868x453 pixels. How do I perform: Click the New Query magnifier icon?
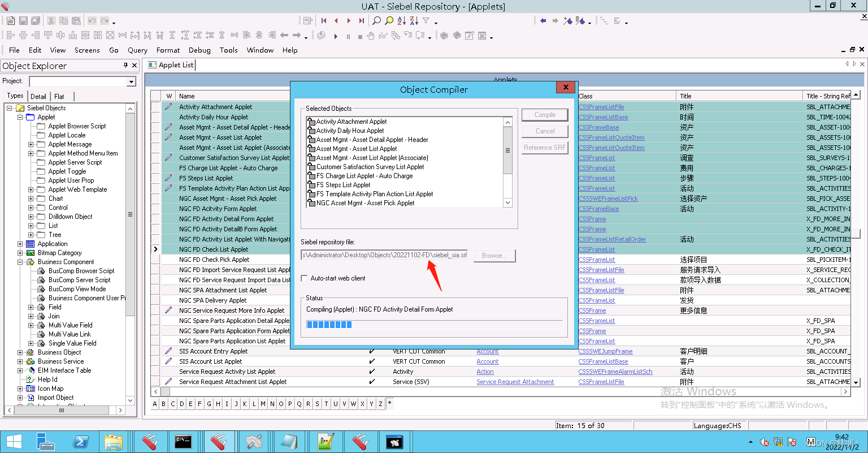376,21
